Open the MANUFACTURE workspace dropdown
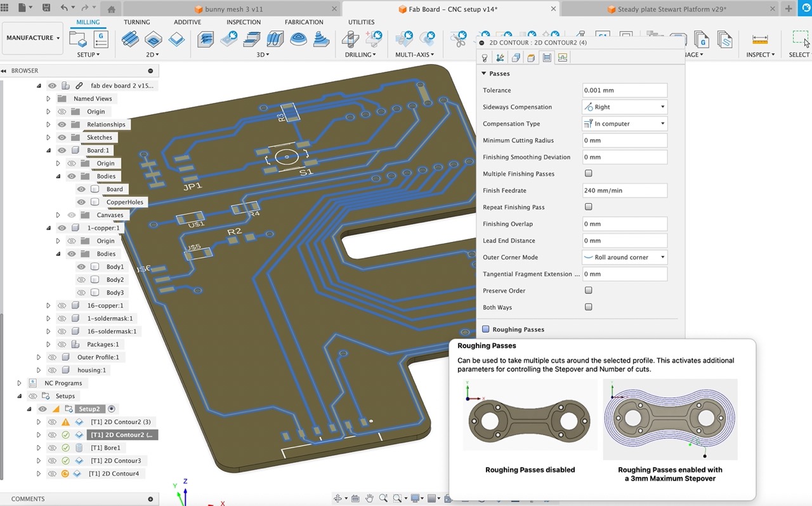This screenshot has width=812, height=506. [x=33, y=38]
